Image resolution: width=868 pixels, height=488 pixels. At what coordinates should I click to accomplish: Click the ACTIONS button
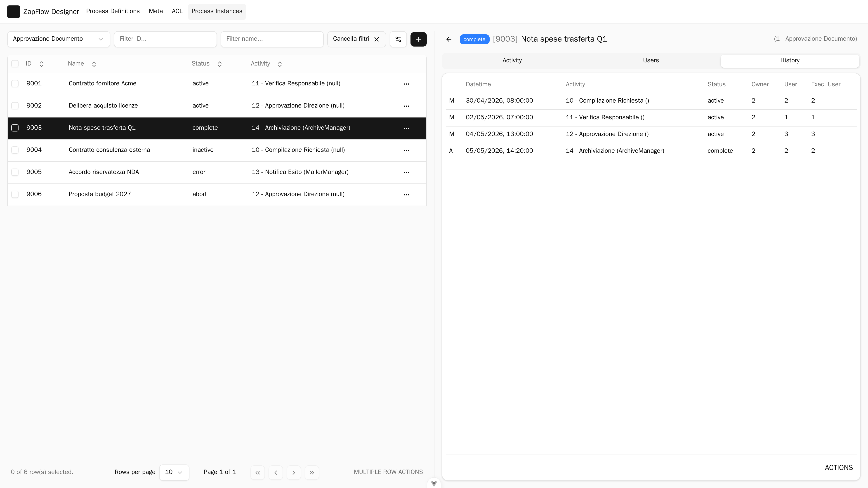(x=839, y=468)
